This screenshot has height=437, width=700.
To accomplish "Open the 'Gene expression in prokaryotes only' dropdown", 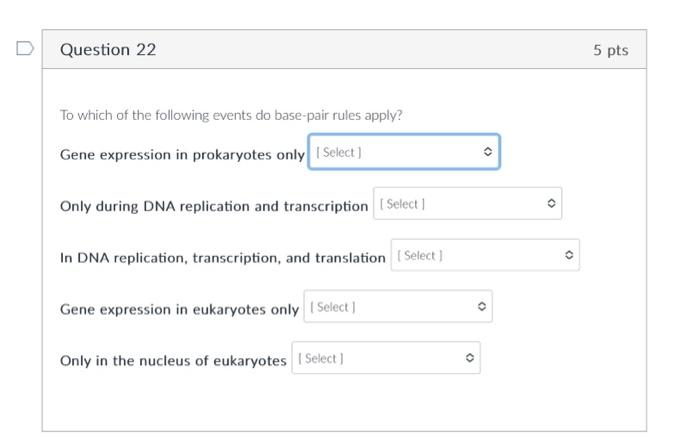I will coord(403,152).
